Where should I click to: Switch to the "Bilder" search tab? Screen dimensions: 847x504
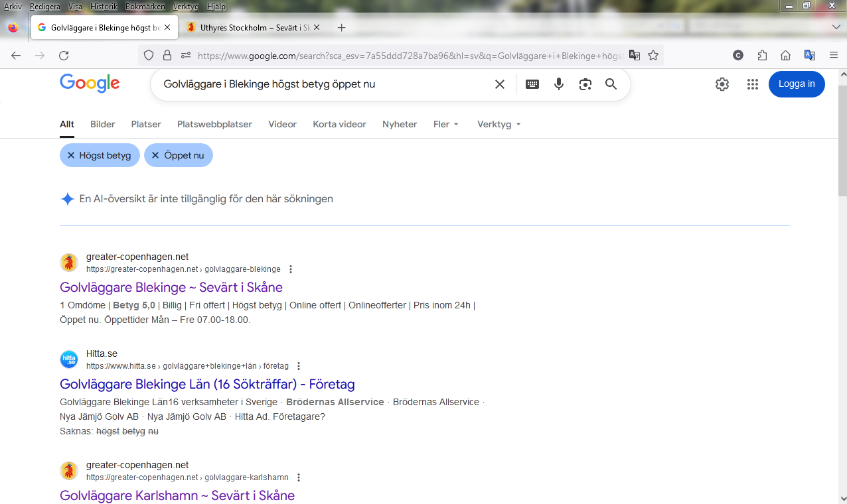click(103, 124)
